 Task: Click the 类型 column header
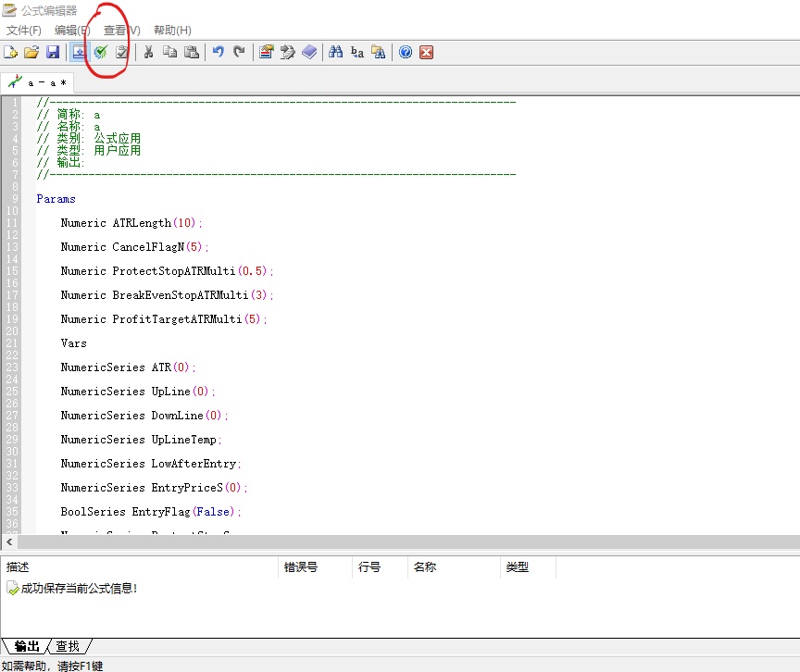tap(528, 567)
